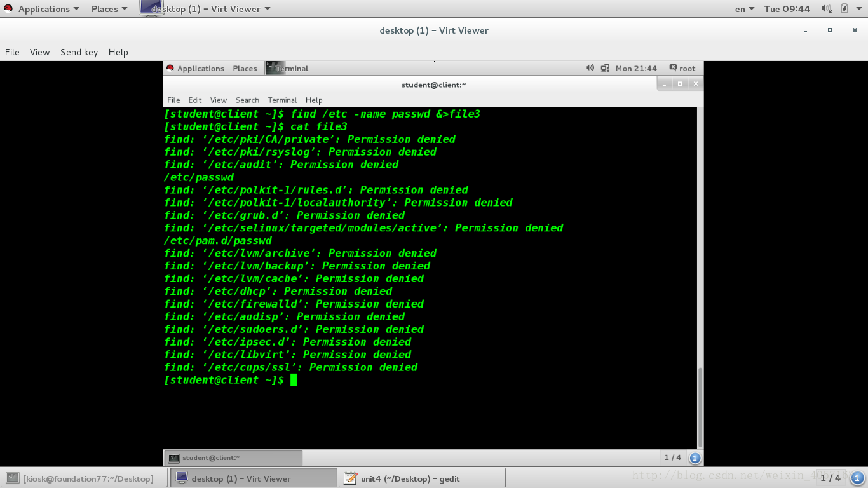Click the guest network connection icon

(605, 68)
